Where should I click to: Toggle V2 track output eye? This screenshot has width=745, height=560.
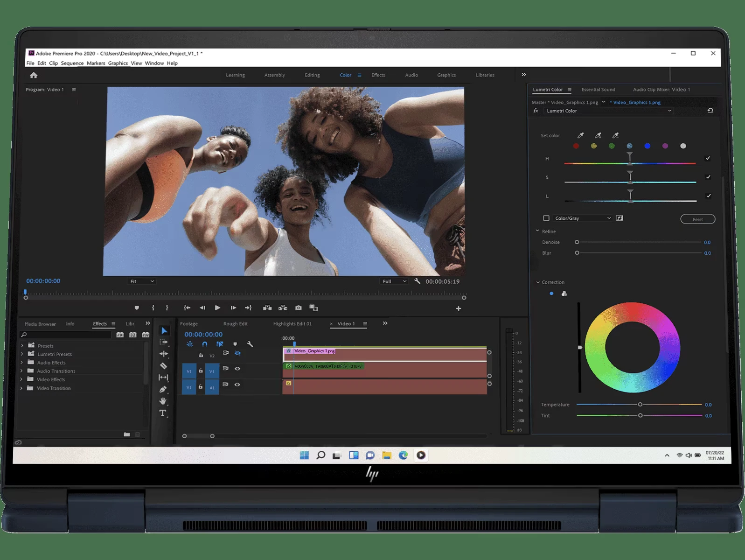click(x=237, y=353)
